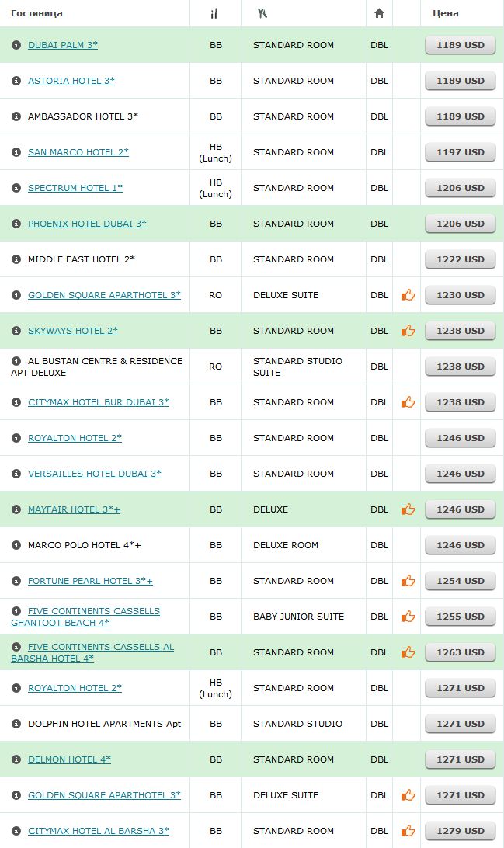Choose the 1279 USD price button
The image size is (504, 848).
coord(461,831)
